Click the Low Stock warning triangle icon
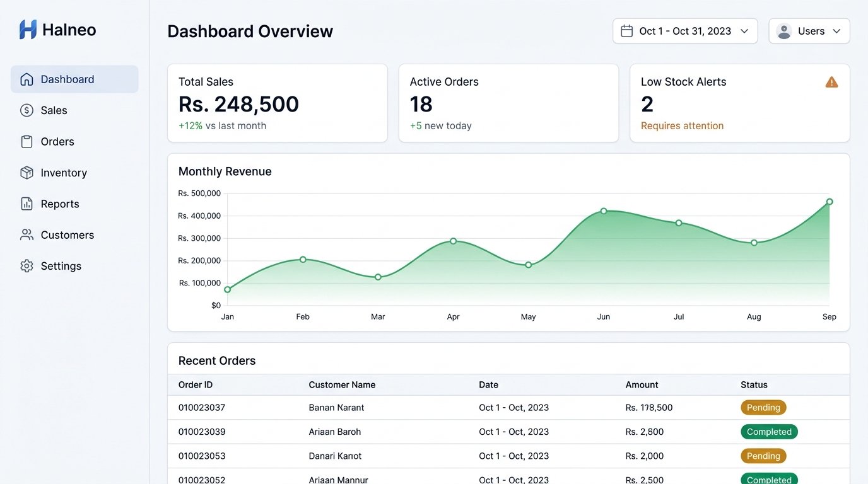This screenshot has height=484, width=868. click(831, 82)
